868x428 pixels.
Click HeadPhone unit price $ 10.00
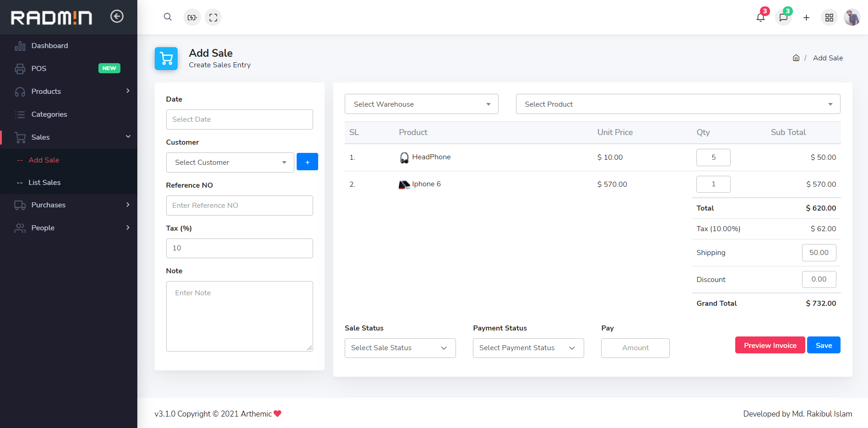610,157
